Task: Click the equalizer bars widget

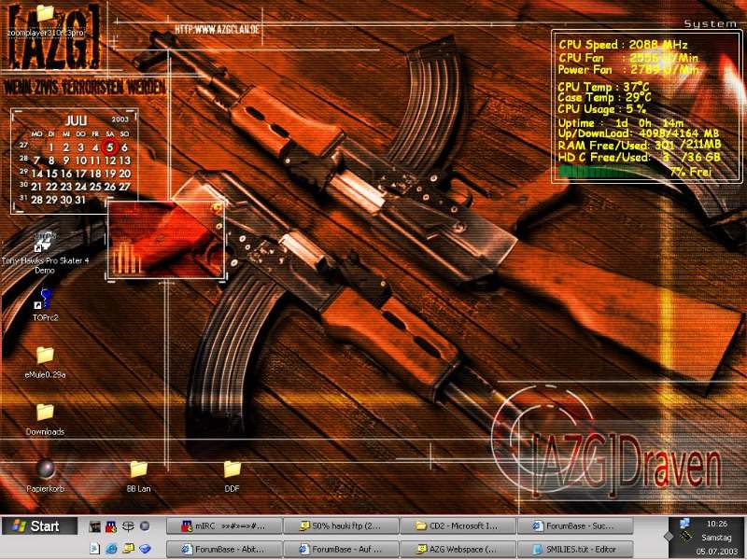Action: [126, 258]
